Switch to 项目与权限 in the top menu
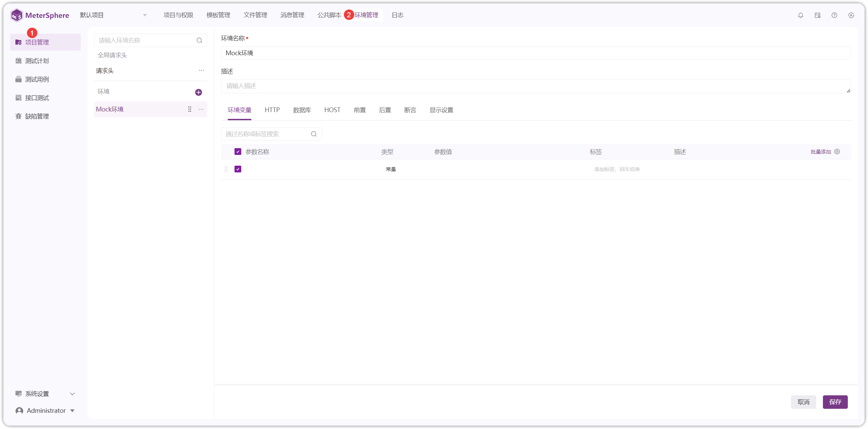This screenshot has height=429, width=868. (178, 15)
